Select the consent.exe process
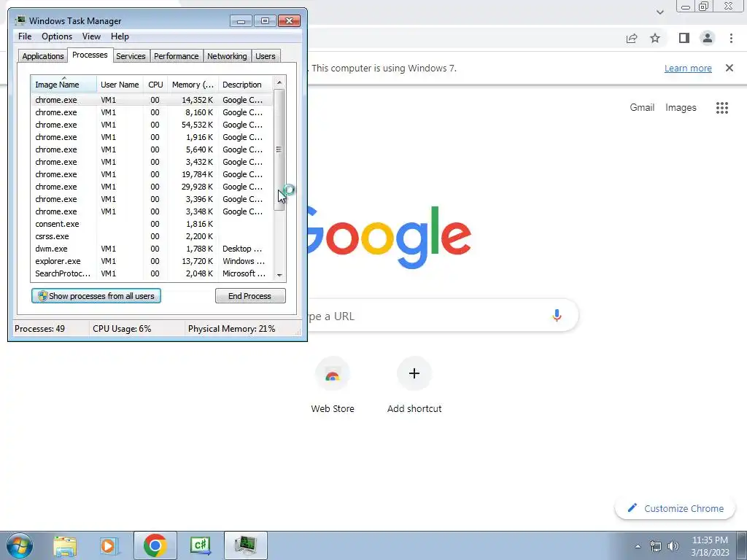This screenshot has width=747, height=560. coord(152,224)
